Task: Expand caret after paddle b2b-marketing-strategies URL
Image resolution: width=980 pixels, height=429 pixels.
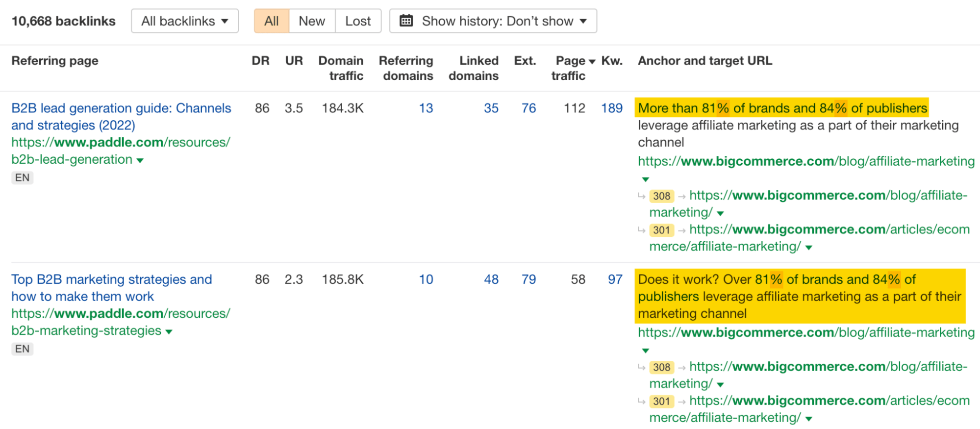Action: [169, 331]
